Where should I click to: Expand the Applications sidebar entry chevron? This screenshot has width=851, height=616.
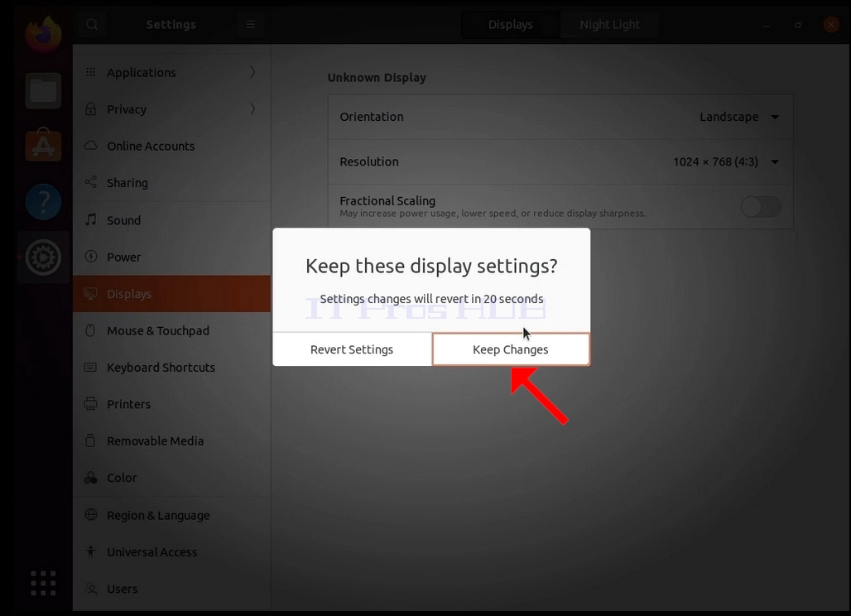[252, 72]
